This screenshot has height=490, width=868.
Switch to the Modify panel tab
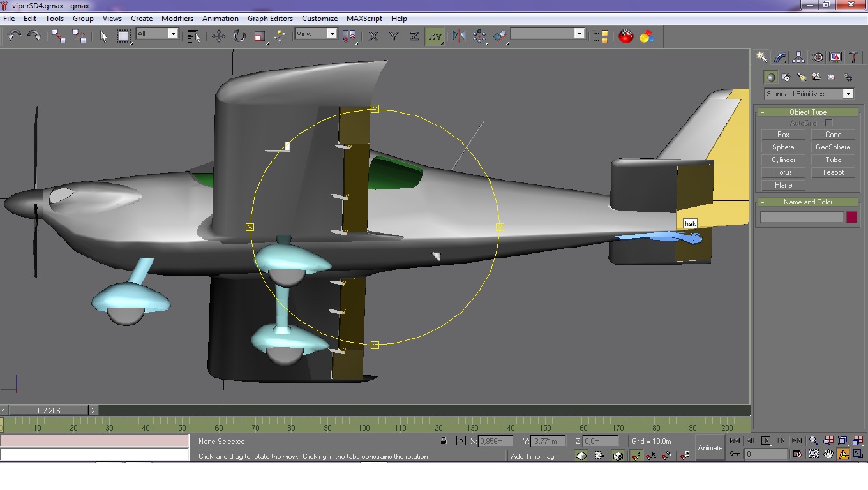tap(780, 57)
